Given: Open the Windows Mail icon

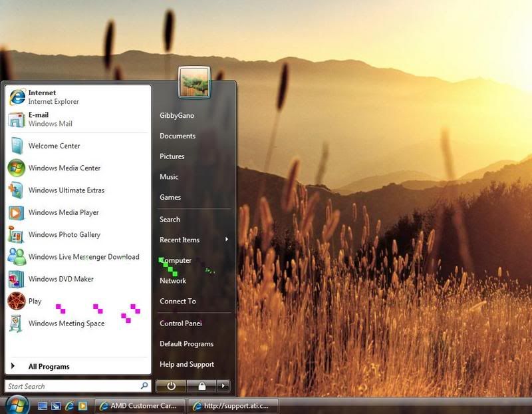Looking at the screenshot, I should pyautogui.click(x=17, y=120).
